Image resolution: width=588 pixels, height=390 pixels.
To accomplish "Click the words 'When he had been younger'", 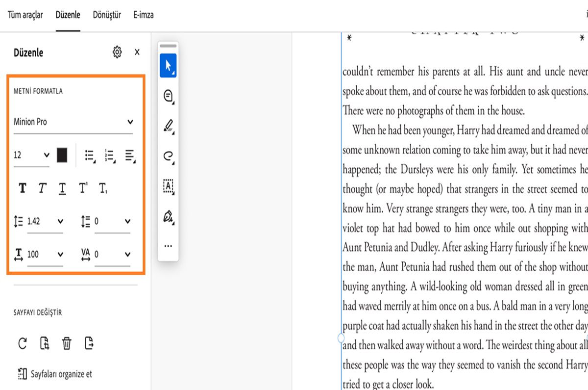I will click(x=404, y=130).
